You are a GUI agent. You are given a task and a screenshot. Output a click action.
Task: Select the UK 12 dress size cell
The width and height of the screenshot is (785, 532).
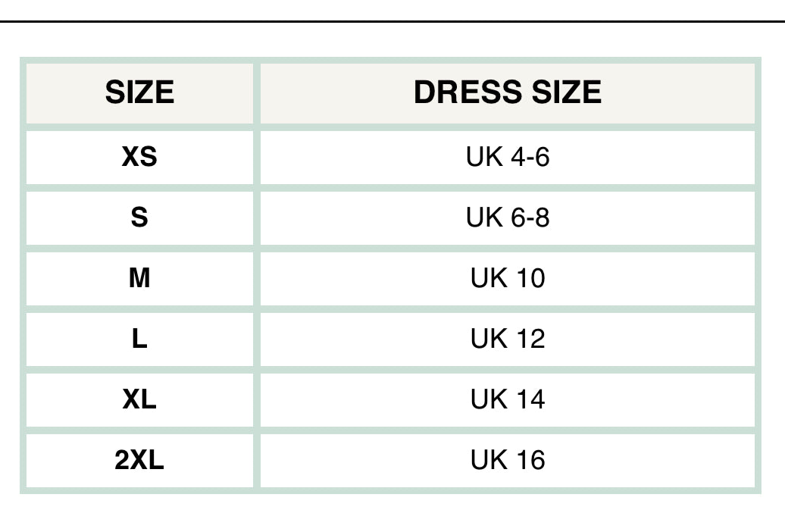pos(507,339)
